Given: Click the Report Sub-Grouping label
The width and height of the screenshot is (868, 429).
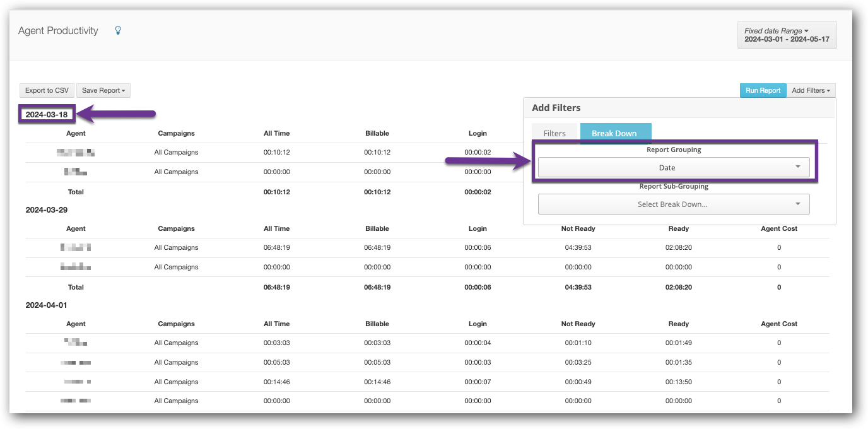Looking at the screenshot, I should 674,187.
